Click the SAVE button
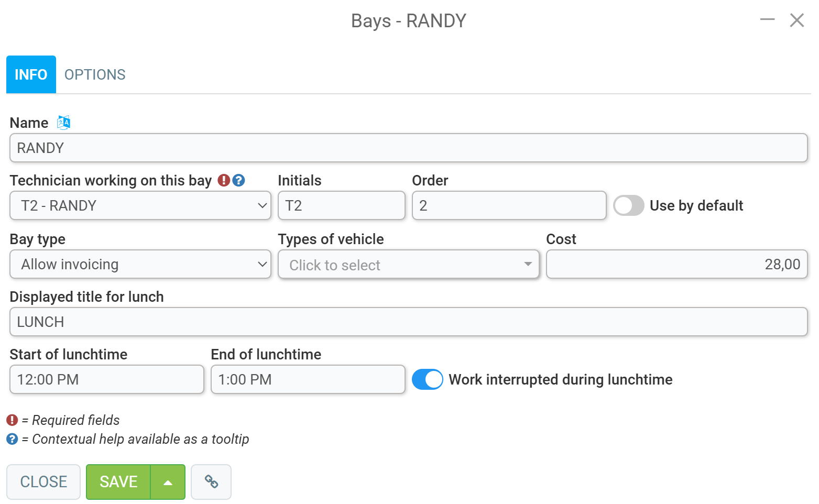The width and height of the screenshot is (819, 504). pos(118,482)
